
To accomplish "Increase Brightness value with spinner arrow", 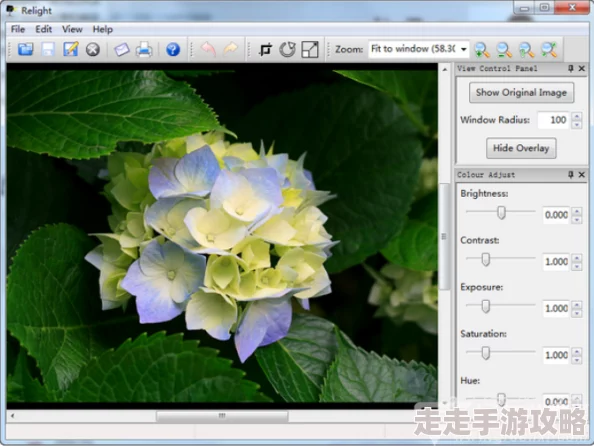I will point(577,211).
